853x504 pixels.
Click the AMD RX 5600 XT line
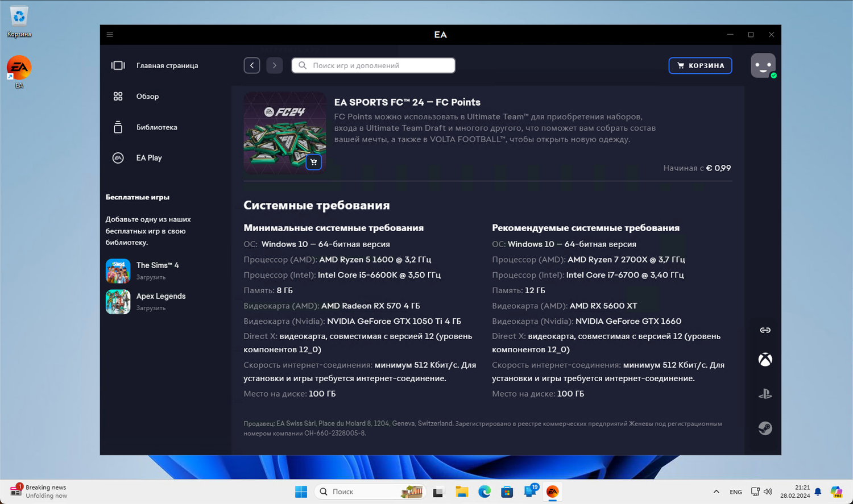565,306
